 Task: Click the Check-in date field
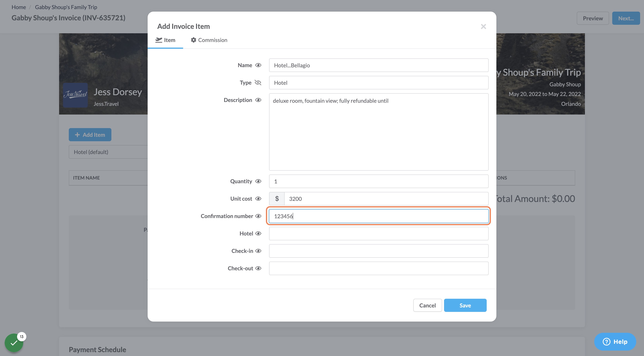[379, 251]
